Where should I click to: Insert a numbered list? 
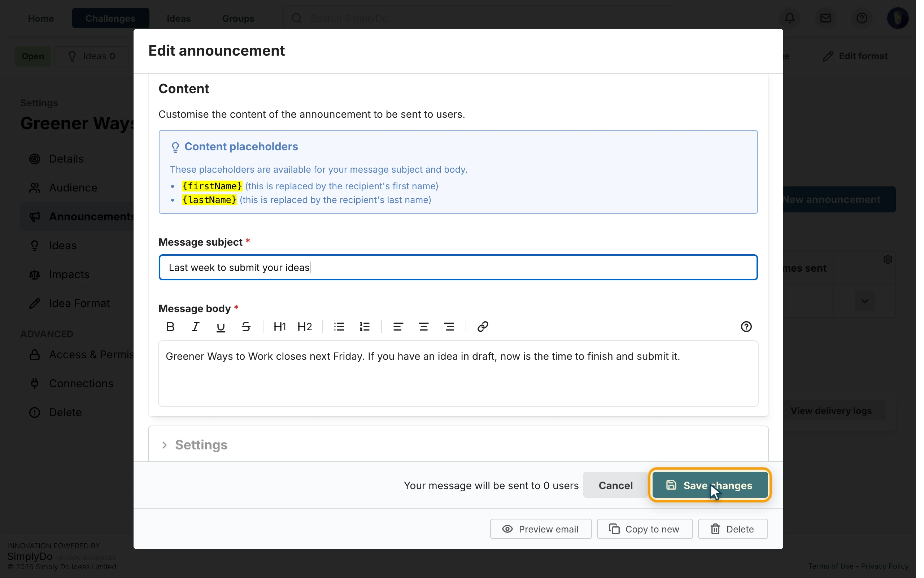[365, 327]
